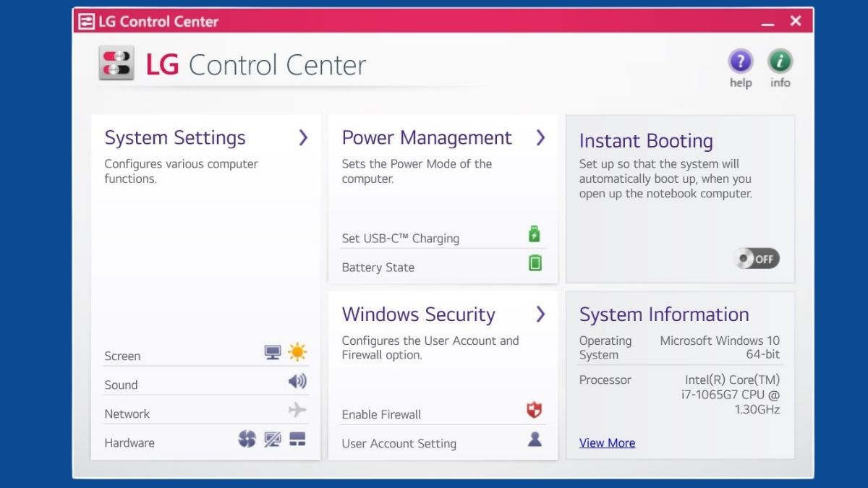
Task: Click the keyboard icon in Hardware row
Action: 297,439
